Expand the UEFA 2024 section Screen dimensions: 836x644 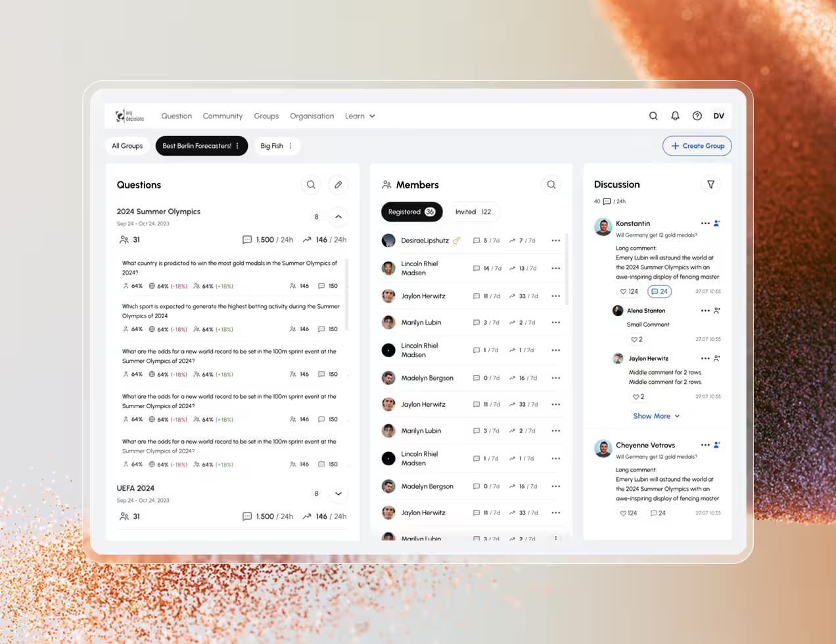338,494
